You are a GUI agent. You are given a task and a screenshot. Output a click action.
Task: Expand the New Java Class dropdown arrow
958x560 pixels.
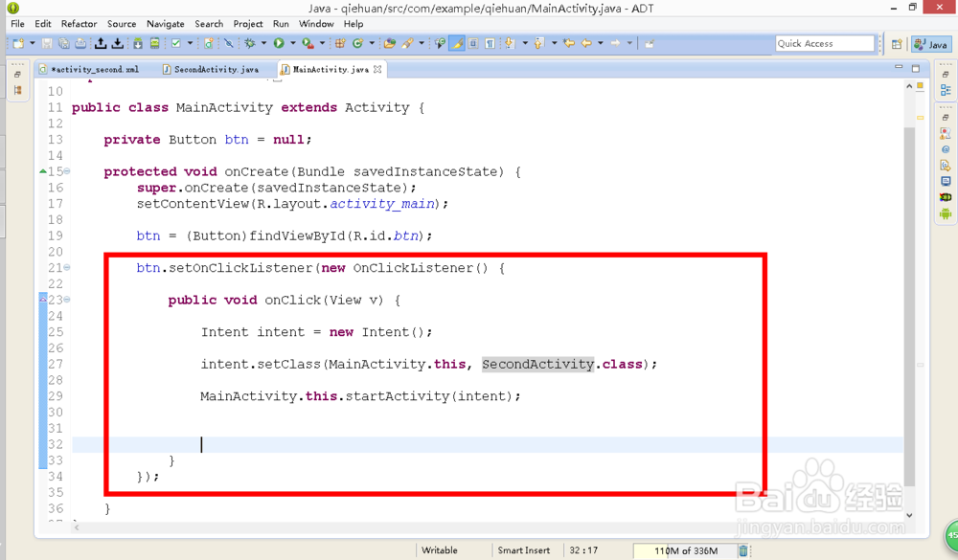[372, 43]
